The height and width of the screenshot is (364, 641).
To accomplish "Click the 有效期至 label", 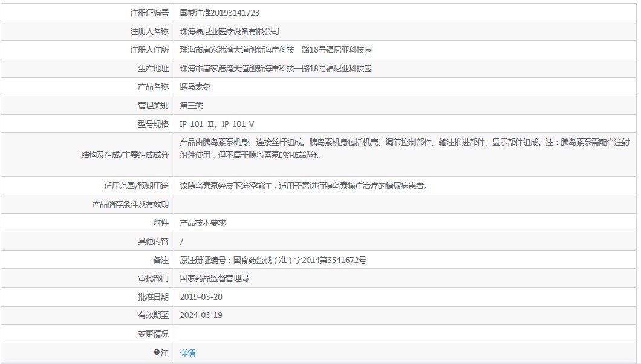I will (x=153, y=316).
